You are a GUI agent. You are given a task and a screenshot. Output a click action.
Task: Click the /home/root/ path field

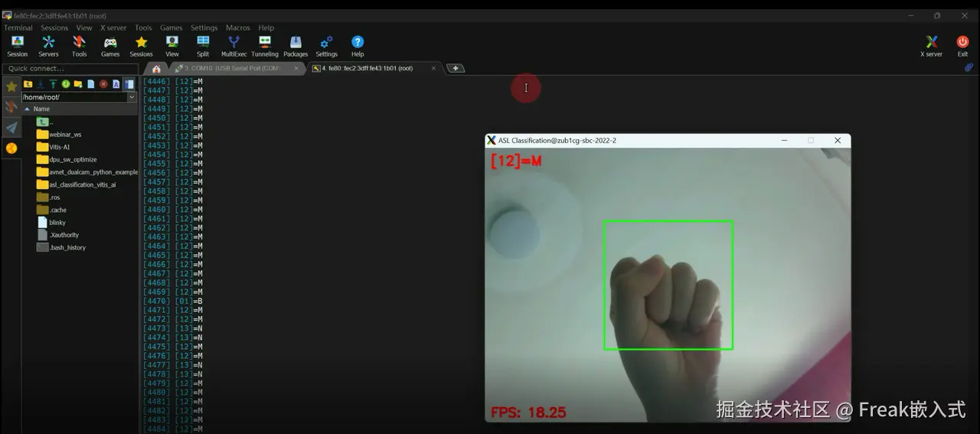(x=74, y=97)
